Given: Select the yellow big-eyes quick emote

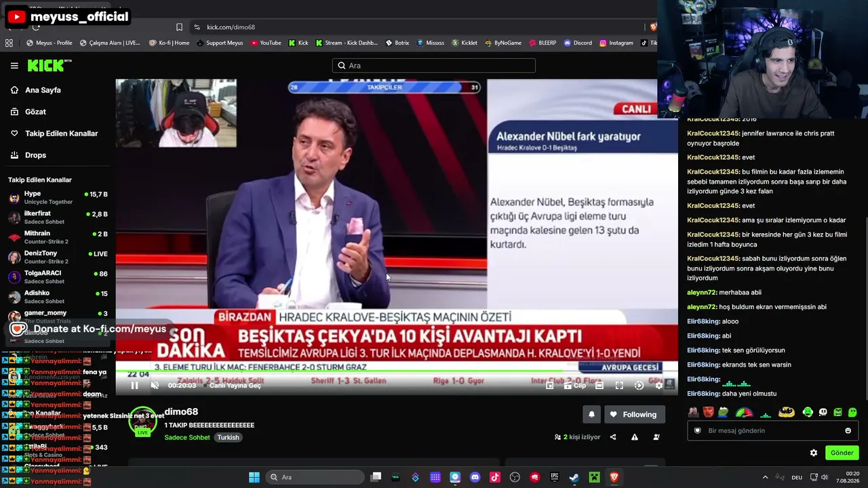Looking at the screenshot, I should (787, 412).
